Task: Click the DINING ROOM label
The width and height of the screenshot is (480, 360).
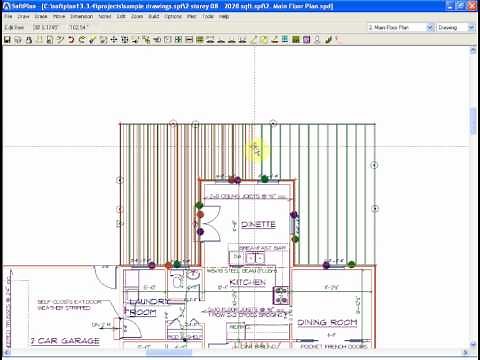Action: [327, 323]
